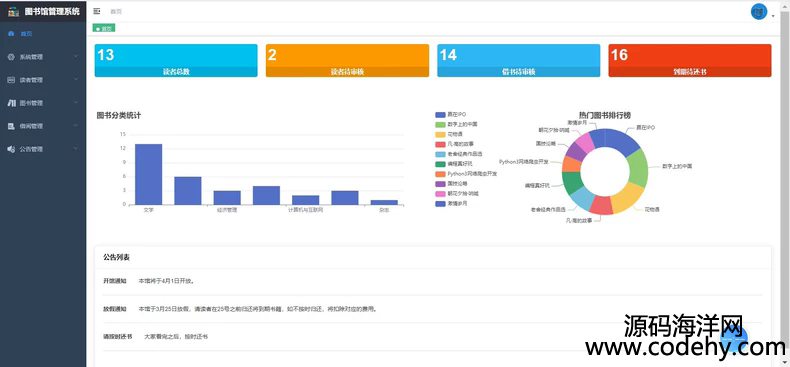Click the 借阅管理 icon in sidebar

point(11,126)
